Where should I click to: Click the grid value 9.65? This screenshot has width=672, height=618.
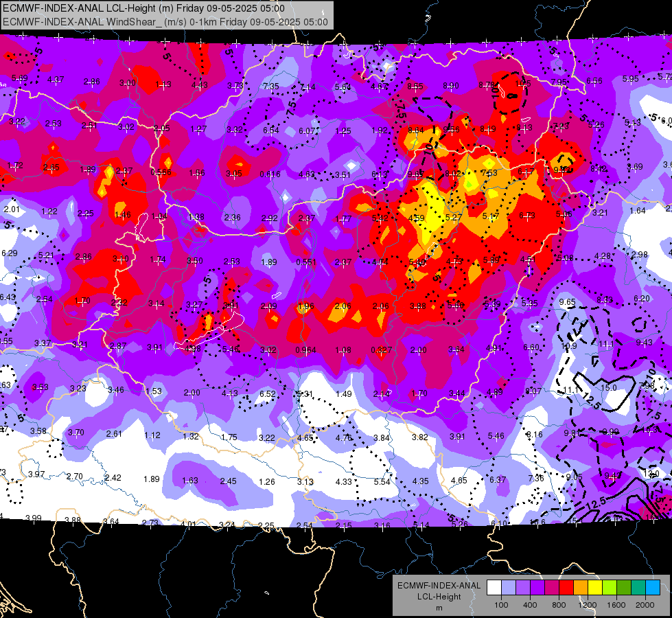[567, 302]
